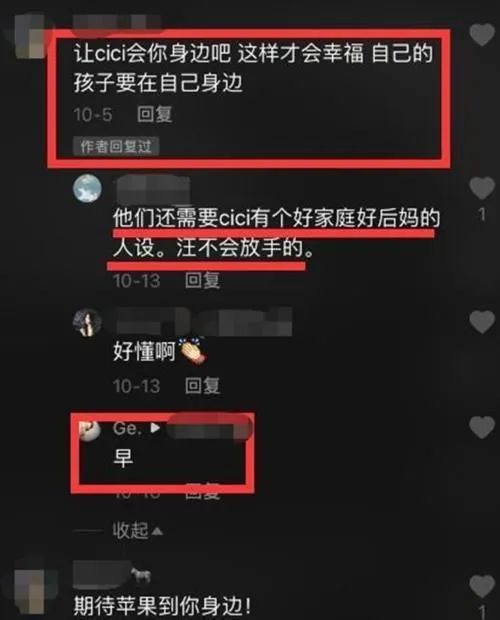This screenshot has height=620, width=500.
Task: Like the 好懂啊 comment
Action: point(482,321)
